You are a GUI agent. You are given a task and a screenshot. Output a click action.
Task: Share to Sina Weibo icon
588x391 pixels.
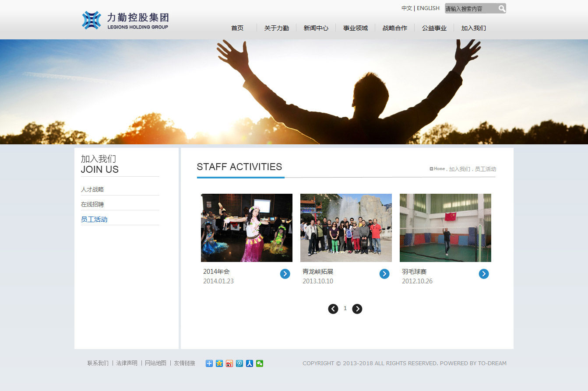click(229, 363)
